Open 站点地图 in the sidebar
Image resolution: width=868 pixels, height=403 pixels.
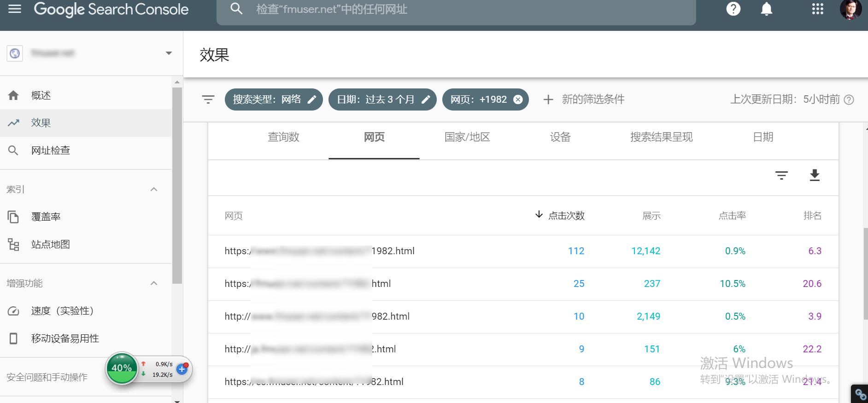(x=86, y=245)
